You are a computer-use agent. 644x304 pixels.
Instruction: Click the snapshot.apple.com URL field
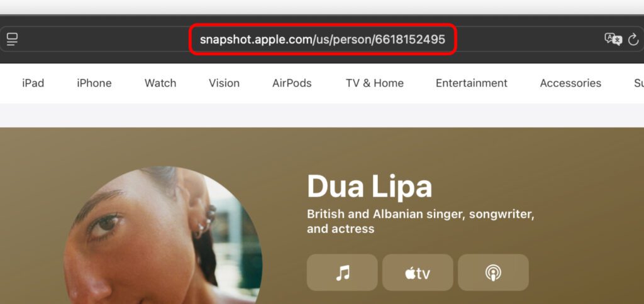[323, 40]
